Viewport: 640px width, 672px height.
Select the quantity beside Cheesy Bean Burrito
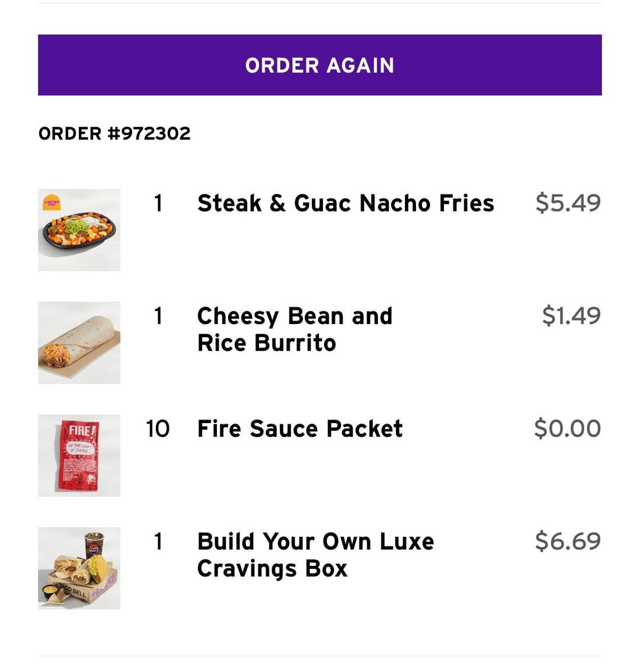coord(158,316)
